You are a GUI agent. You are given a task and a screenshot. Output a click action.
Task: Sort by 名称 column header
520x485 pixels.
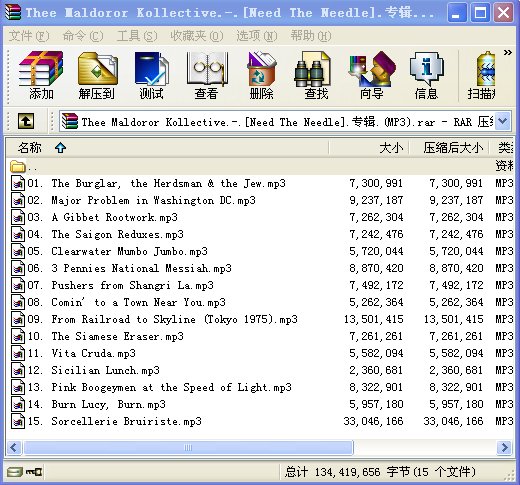pyautogui.click(x=167, y=148)
